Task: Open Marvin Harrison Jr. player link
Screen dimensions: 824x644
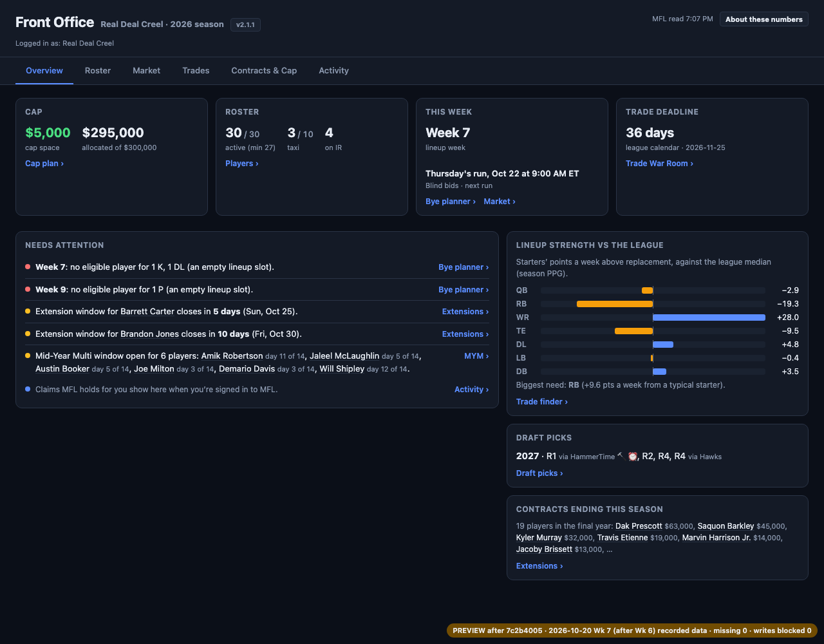Action: pyautogui.click(x=716, y=538)
